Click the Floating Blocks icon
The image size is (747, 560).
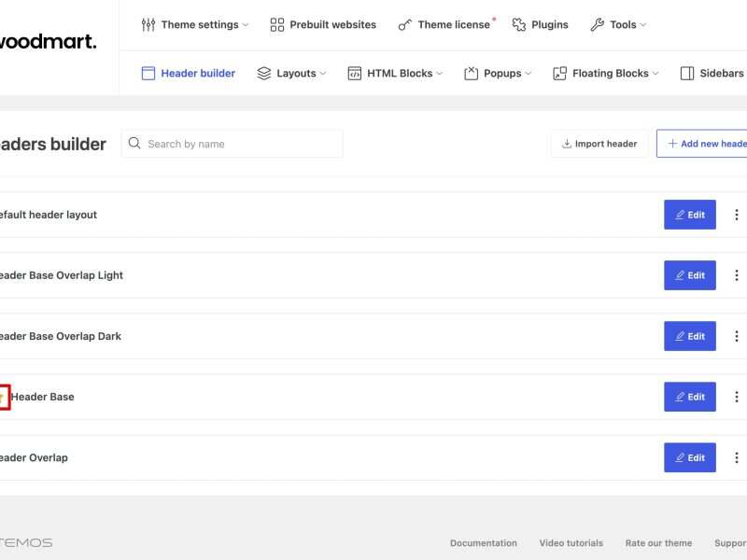click(559, 74)
